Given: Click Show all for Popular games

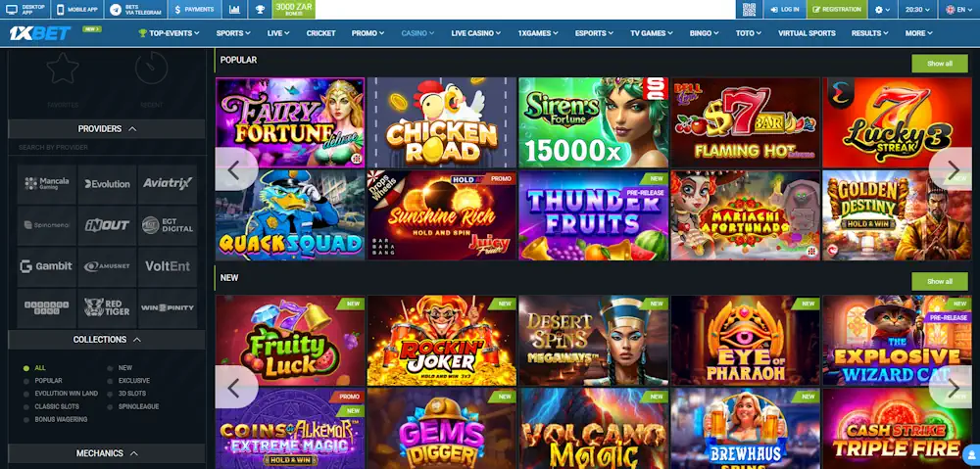Looking at the screenshot, I should point(940,64).
